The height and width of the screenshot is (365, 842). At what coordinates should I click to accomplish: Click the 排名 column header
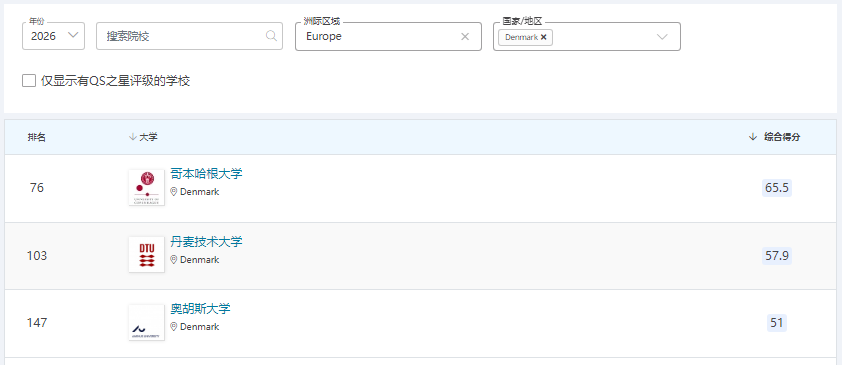point(37,137)
